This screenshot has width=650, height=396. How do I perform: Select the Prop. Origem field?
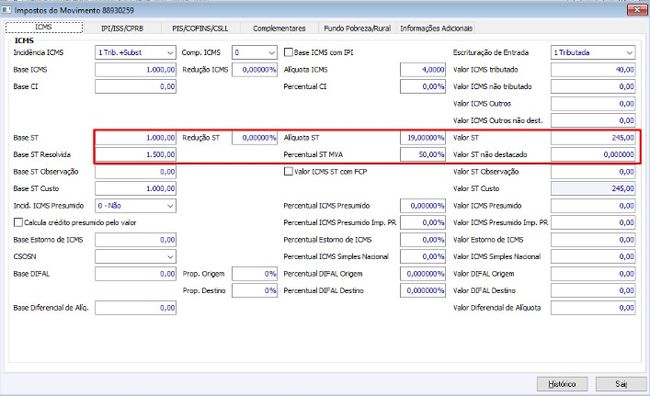(x=255, y=274)
